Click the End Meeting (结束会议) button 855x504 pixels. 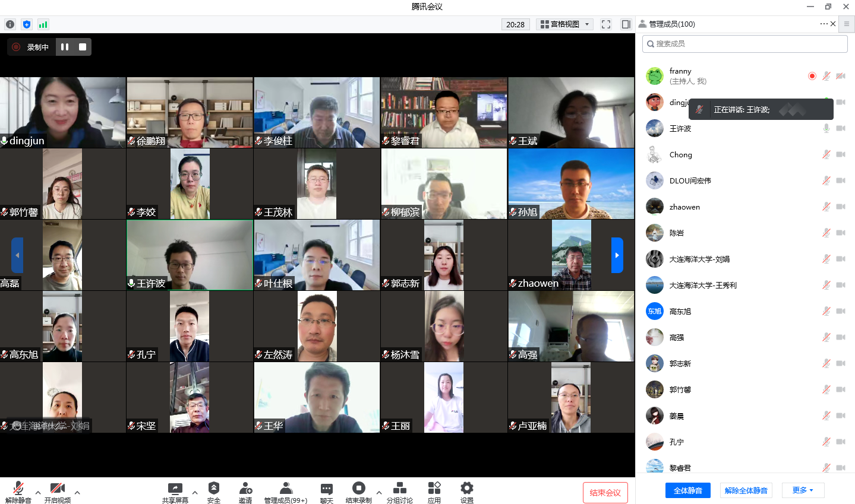pos(605,493)
